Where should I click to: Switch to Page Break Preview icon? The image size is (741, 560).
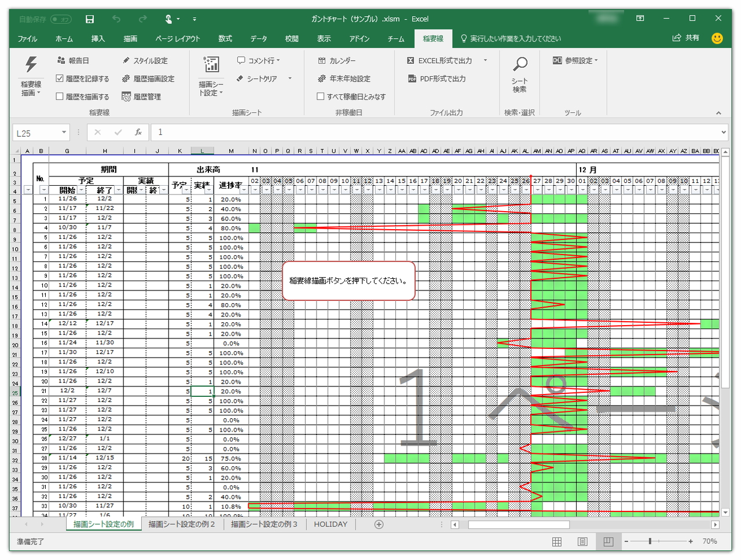click(x=608, y=541)
